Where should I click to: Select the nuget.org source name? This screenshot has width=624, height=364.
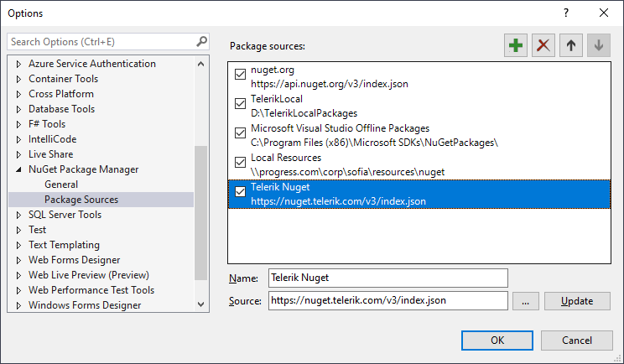(x=273, y=70)
